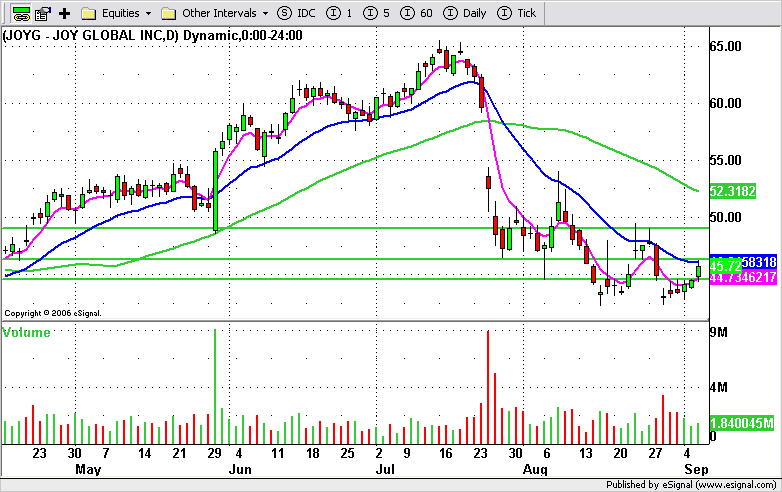Click the 50.00 price axis label
Viewport: 782px width, 492px height.
click(726, 217)
